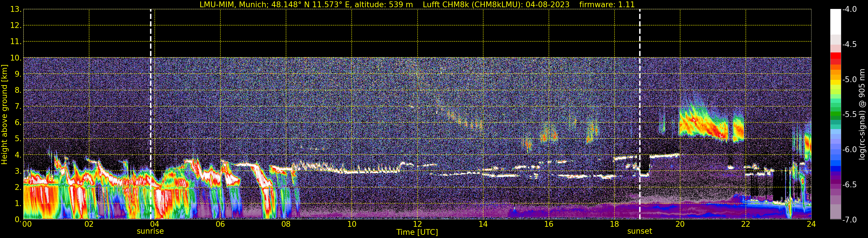
Task: Click the height axis tick label "12."
Action: click(x=16, y=25)
